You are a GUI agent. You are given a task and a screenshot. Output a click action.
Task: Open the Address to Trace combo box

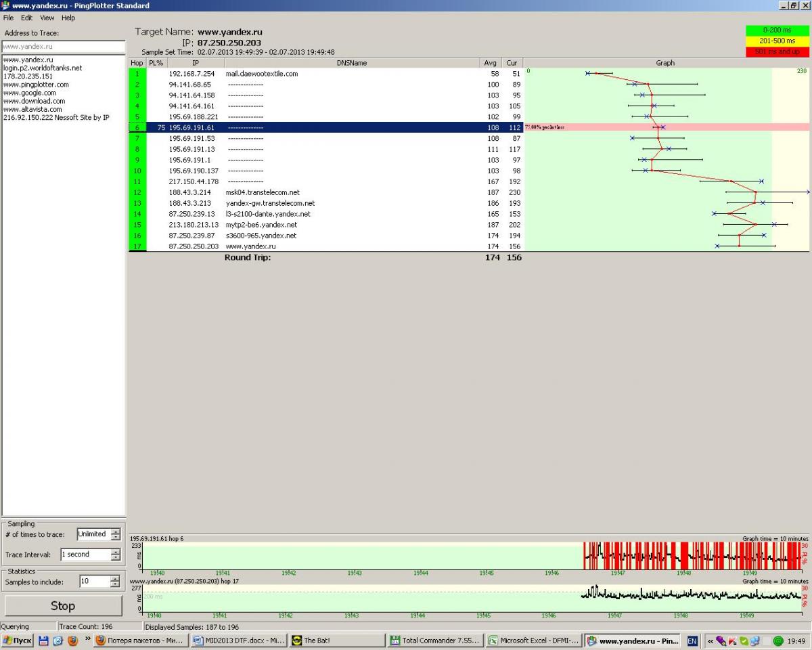click(x=63, y=47)
